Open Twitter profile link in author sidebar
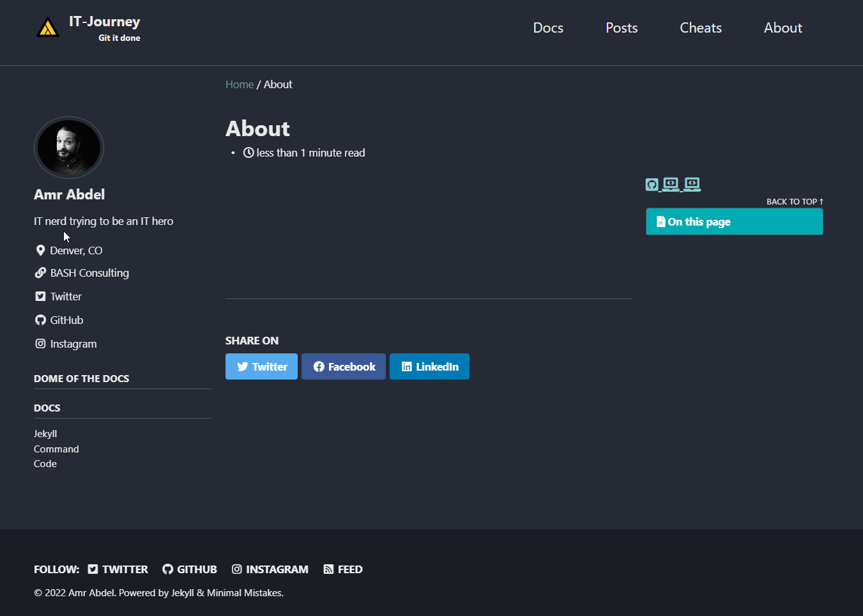The image size is (863, 616). [x=66, y=296]
